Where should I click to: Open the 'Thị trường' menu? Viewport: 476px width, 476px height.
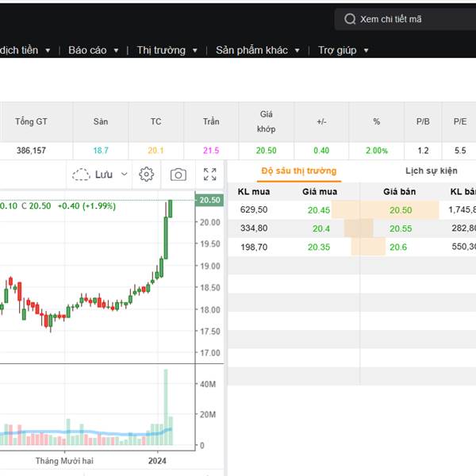pyautogui.click(x=161, y=50)
